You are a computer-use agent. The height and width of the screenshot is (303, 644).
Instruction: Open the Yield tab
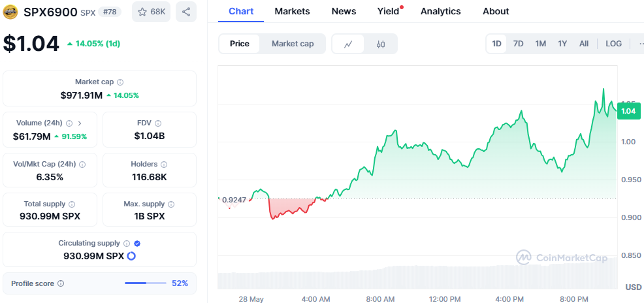click(388, 12)
